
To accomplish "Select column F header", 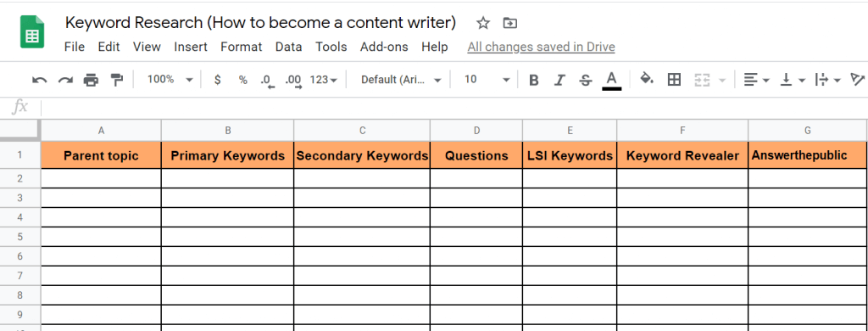I will pos(682,131).
